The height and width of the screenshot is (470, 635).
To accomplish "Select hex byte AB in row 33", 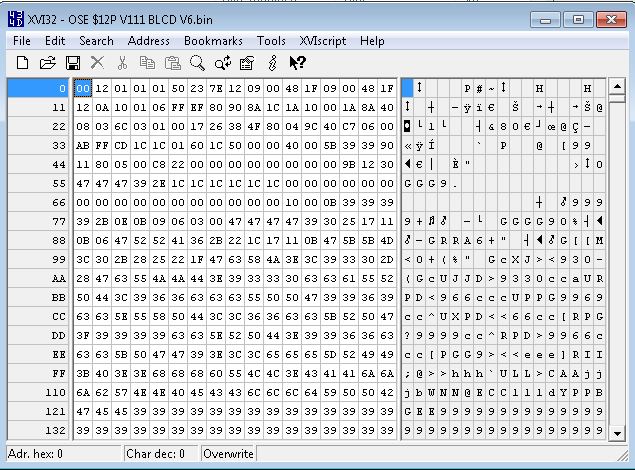I will click(83, 145).
